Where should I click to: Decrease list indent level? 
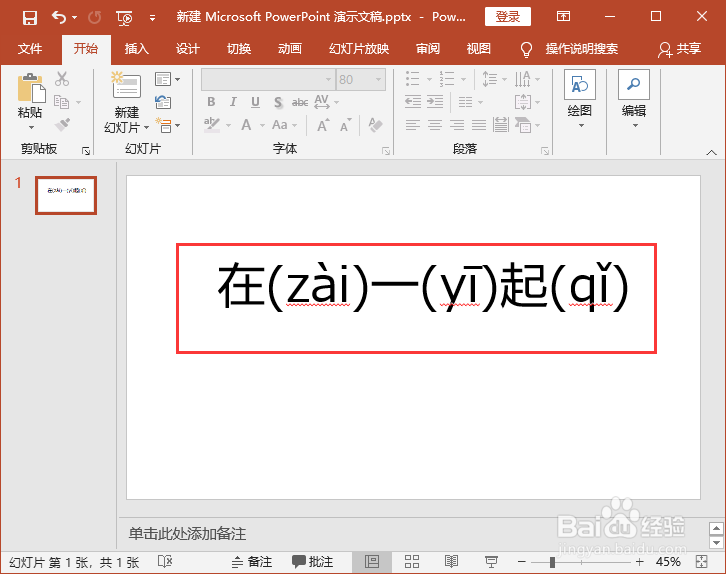tap(413, 101)
